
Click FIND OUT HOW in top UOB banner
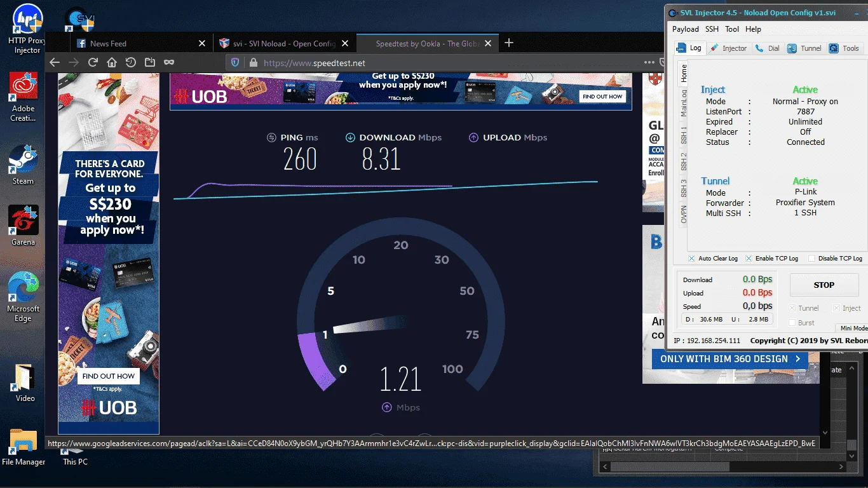pyautogui.click(x=602, y=97)
